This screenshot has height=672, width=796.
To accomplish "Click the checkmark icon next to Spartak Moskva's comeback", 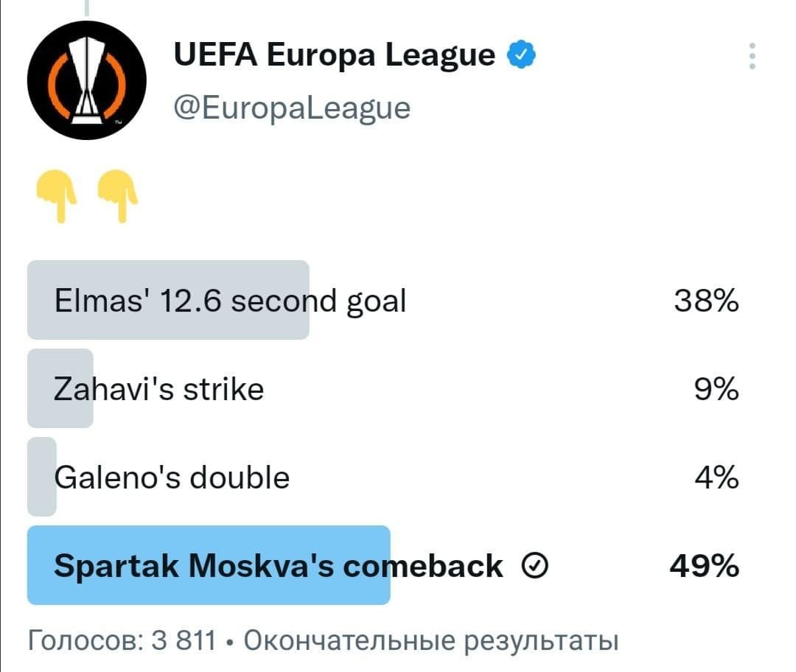I will tap(534, 567).
